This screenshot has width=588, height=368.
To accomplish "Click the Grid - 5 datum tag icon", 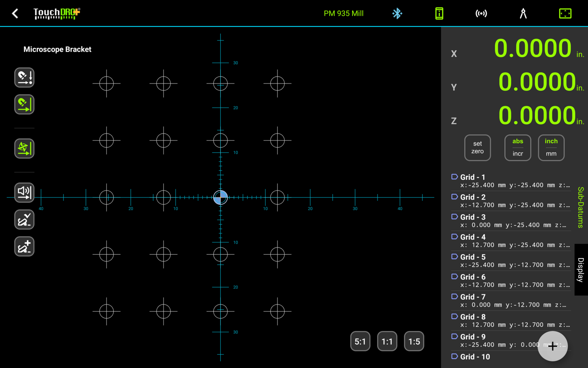I will click(455, 257).
